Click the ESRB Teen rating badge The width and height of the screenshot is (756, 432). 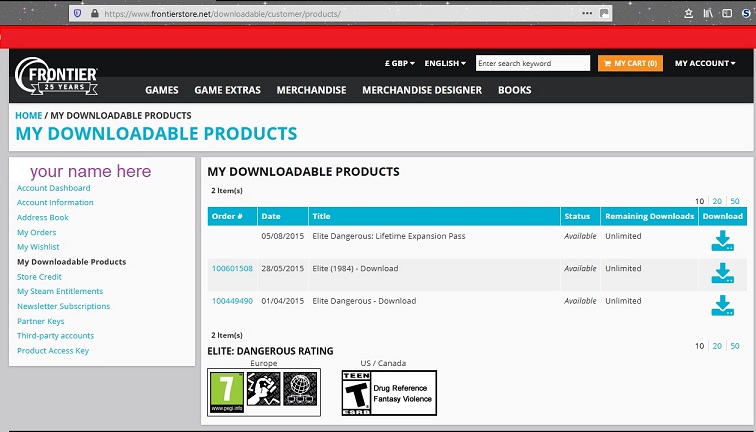[x=356, y=393]
